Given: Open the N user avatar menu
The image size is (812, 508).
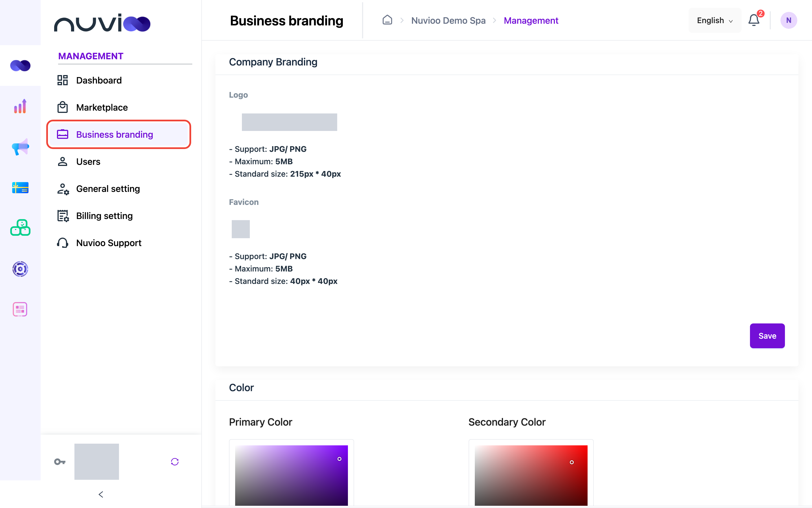Looking at the screenshot, I should tap(789, 20).
